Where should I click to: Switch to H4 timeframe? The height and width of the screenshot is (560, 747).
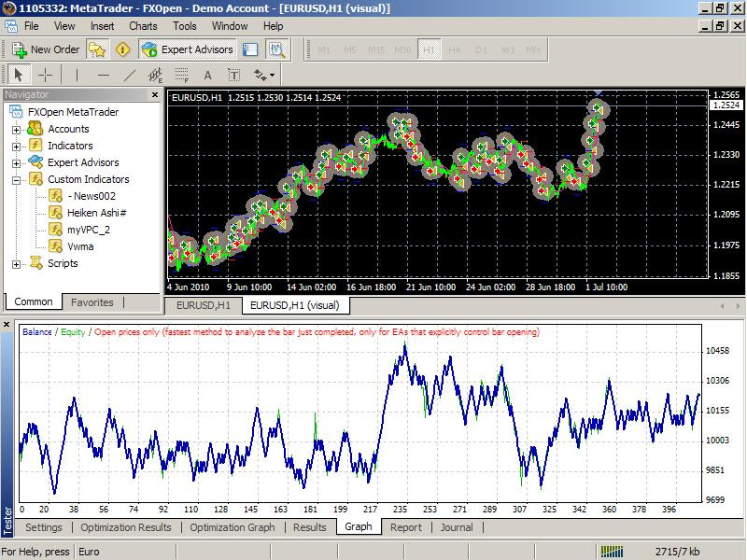click(x=455, y=49)
